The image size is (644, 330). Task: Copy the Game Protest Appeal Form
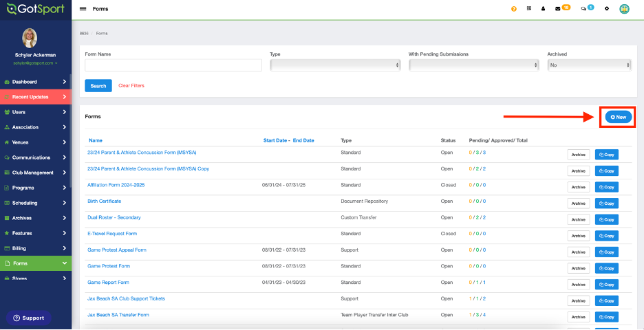[607, 252]
